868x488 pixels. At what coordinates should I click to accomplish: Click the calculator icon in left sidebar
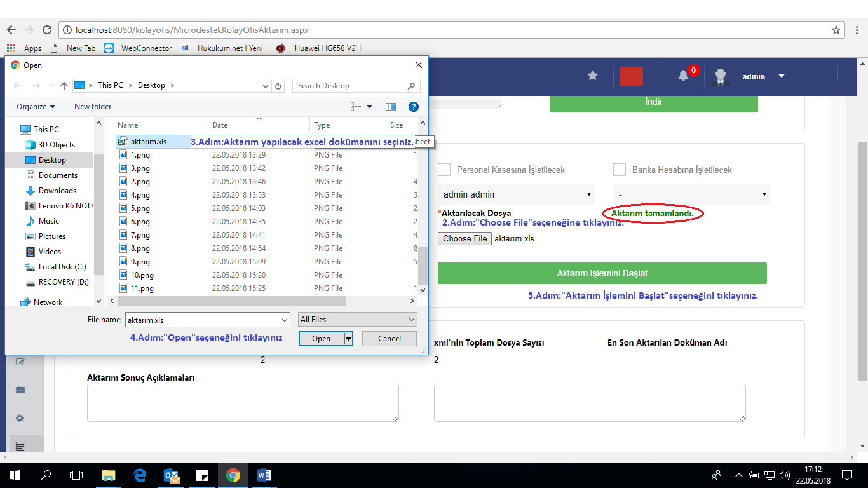coord(20,446)
